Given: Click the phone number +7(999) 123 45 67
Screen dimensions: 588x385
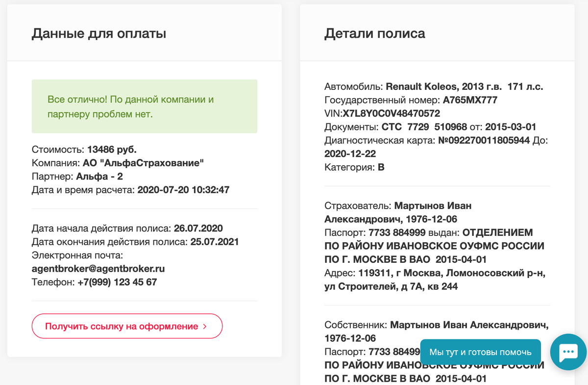Looking at the screenshot, I should (117, 282).
